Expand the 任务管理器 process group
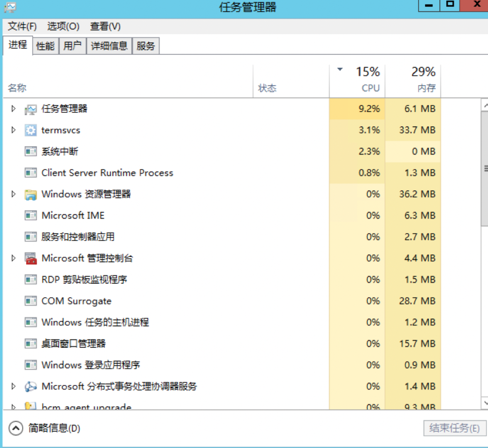Screen dimensions: 488x448 (14, 108)
